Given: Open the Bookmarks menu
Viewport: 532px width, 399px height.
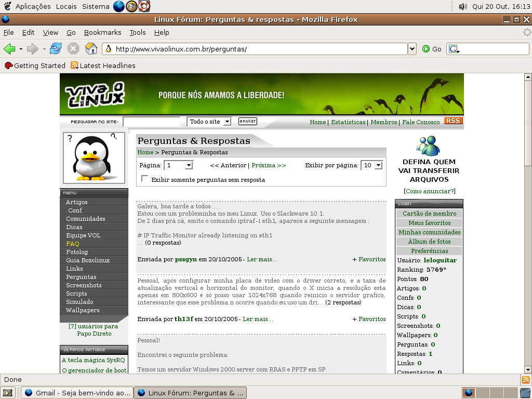Looking at the screenshot, I should pos(102,32).
